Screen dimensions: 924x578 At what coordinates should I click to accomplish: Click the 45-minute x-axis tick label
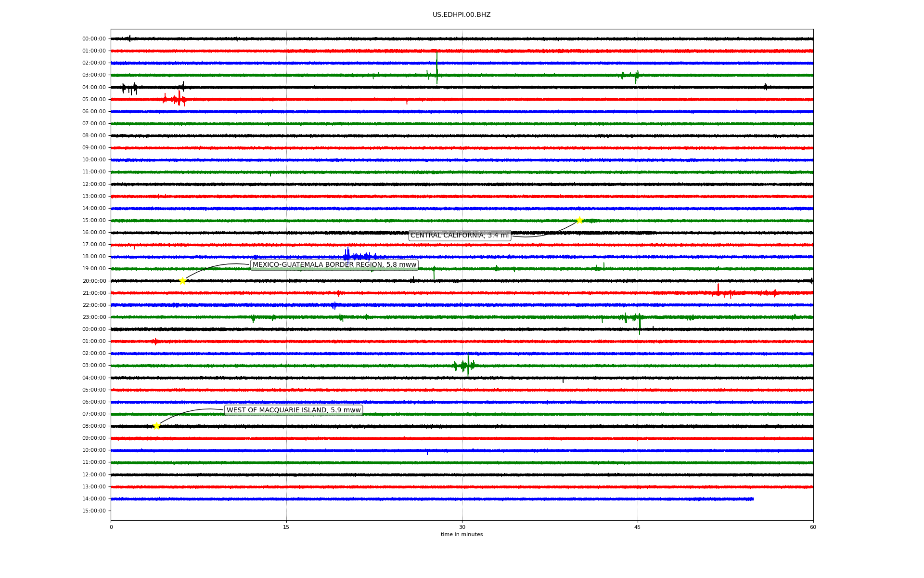637,527
